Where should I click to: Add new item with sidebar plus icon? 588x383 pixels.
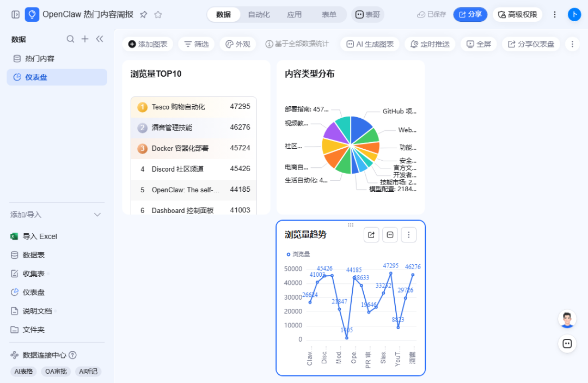coord(85,39)
